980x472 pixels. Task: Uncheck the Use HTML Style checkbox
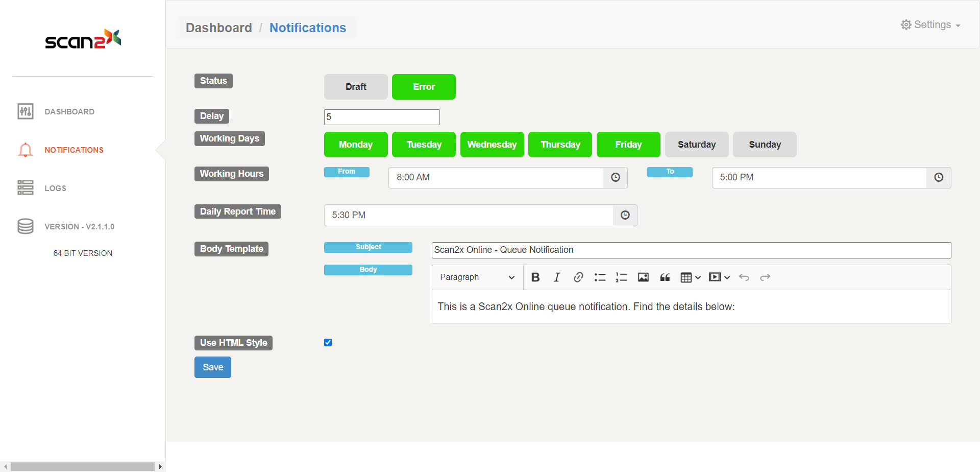328,343
